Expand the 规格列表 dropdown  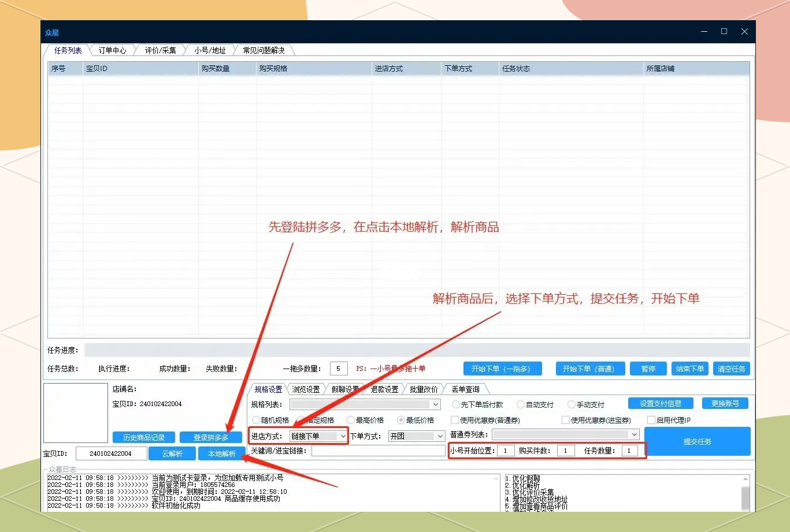click(365, 405)
